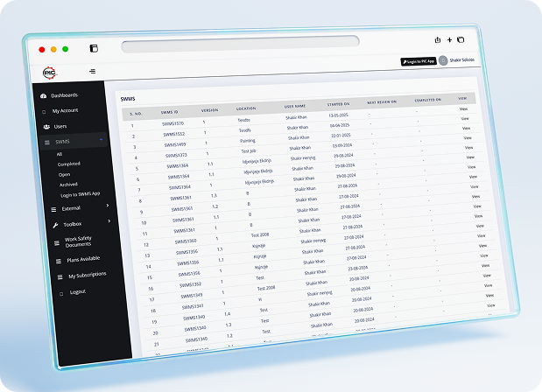
Task: Click the Toolbox wrench icon in sidebar
Action: click(54, 225)
